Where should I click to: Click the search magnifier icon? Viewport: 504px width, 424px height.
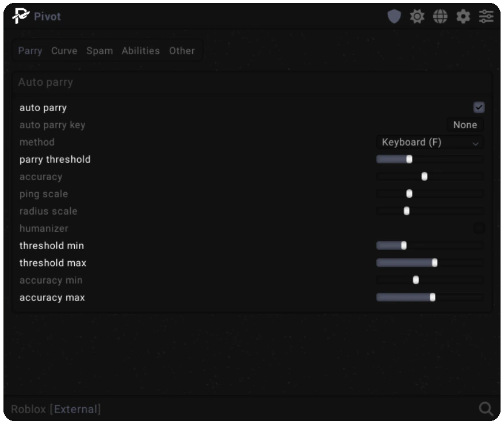tap(486, 409)
